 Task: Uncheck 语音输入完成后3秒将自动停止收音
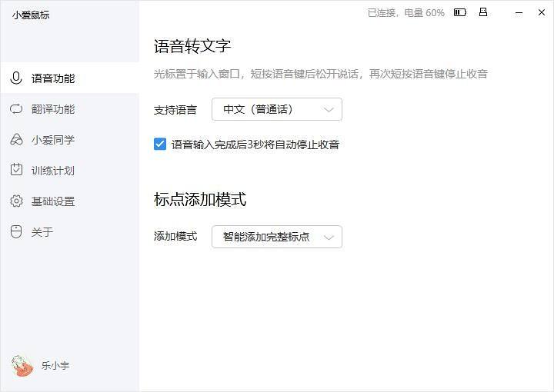pyautogui.click(x=160, y=144)
